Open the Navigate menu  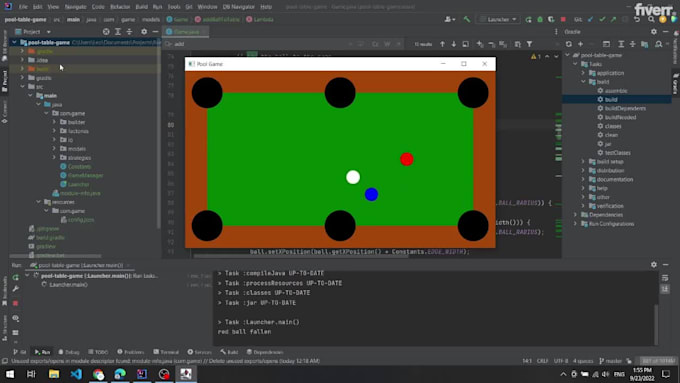coord(75,7)
